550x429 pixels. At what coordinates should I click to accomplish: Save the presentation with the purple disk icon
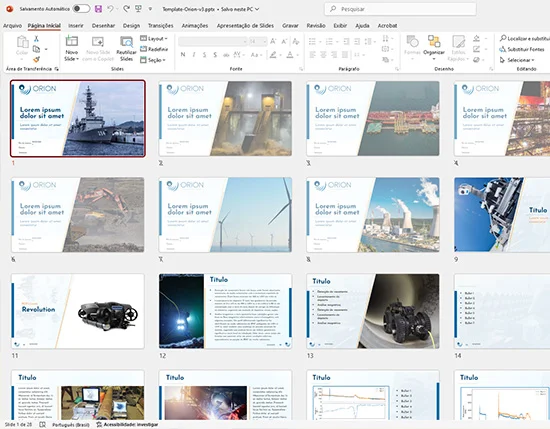pyautogui.click(x=98, y=9)
